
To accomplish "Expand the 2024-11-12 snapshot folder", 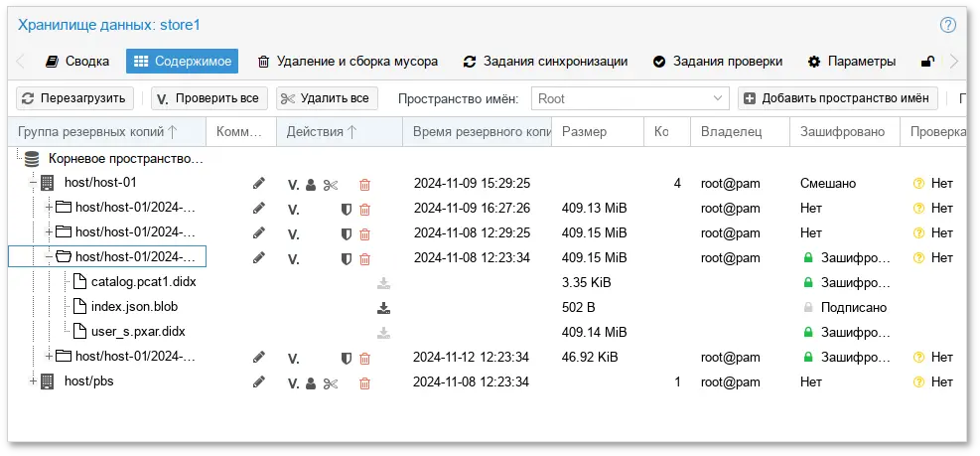I will click(x=49, y=357).
